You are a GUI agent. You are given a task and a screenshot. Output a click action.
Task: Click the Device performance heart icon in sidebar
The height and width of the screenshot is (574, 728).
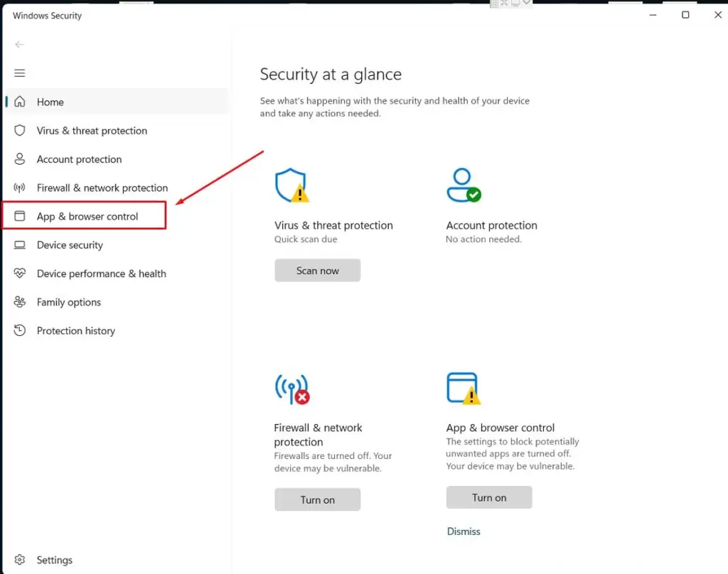20,274
